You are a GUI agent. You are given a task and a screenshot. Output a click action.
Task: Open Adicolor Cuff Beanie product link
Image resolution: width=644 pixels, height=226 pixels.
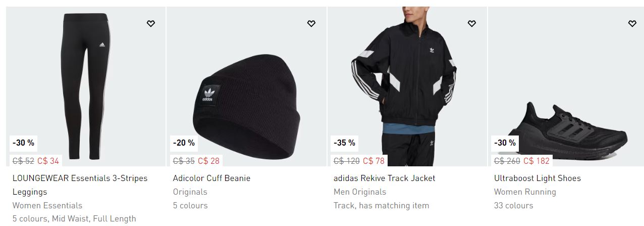[211, 178]
